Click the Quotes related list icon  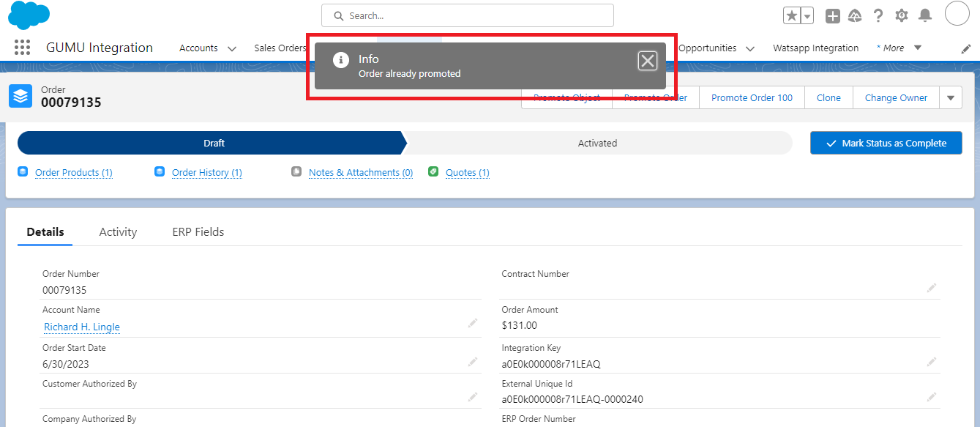pos(433,172)
